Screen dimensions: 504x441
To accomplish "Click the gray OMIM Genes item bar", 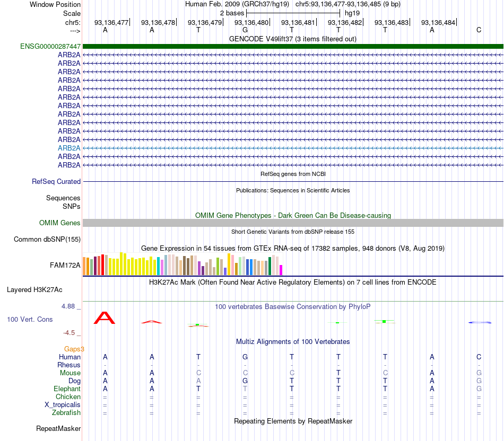I will pyautogui.click(x=293, y=223).
